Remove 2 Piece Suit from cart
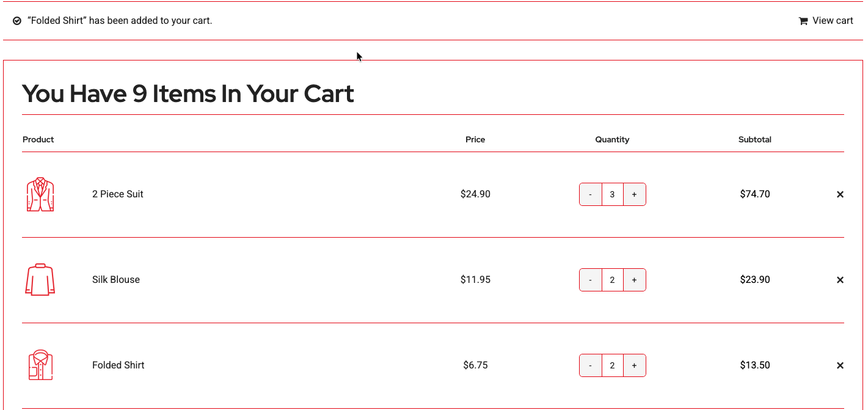 tap(840, 194)
